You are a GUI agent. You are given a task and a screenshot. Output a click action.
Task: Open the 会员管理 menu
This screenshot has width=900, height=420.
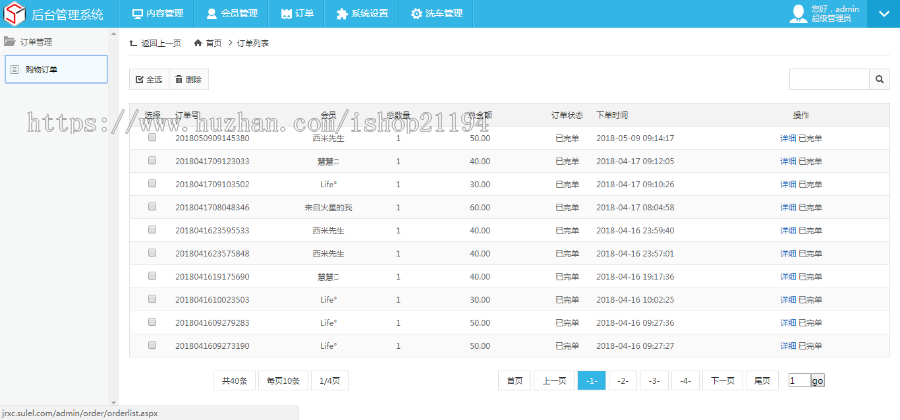(231, 14)
